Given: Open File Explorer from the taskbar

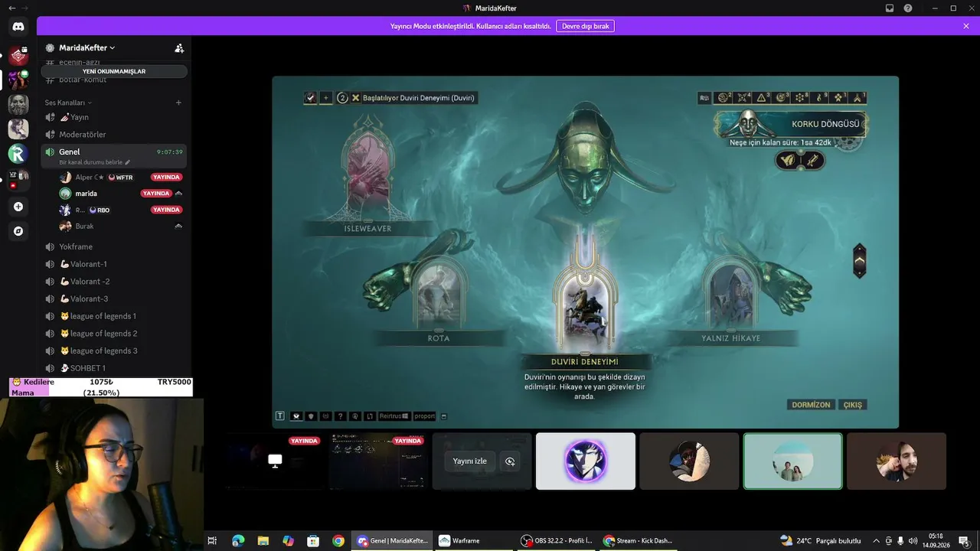Looking at the screenshot, I should [263, 541].
